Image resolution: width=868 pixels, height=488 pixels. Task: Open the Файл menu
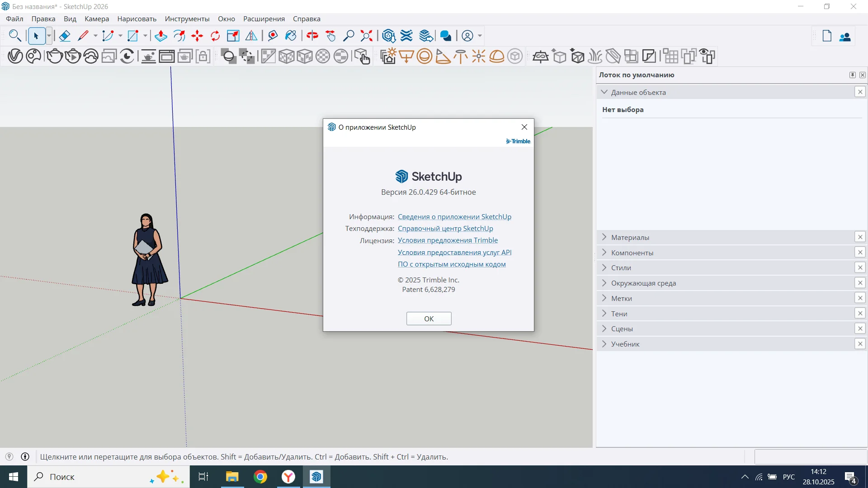pos(14,19)
